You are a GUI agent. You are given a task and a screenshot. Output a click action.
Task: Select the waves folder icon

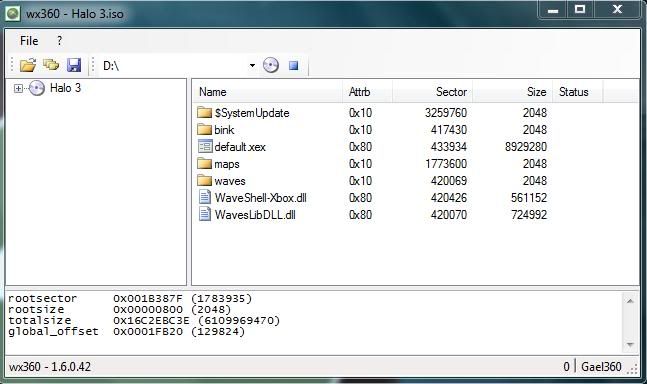click(204, 180)
